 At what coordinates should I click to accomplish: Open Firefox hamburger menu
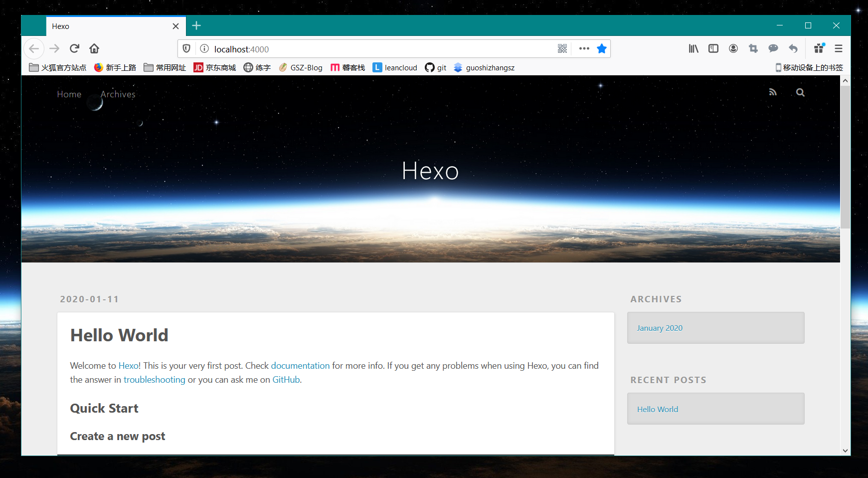tap(839, 48)
